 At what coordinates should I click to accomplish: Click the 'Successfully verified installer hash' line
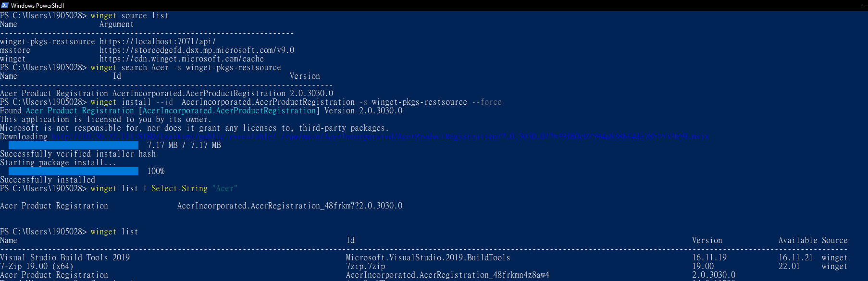pyautogui.click(x=78, y=154)
